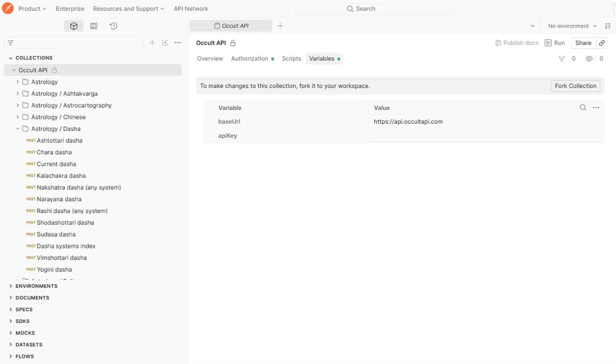
Task: Switch to the Overview tab
Action: 210,59
